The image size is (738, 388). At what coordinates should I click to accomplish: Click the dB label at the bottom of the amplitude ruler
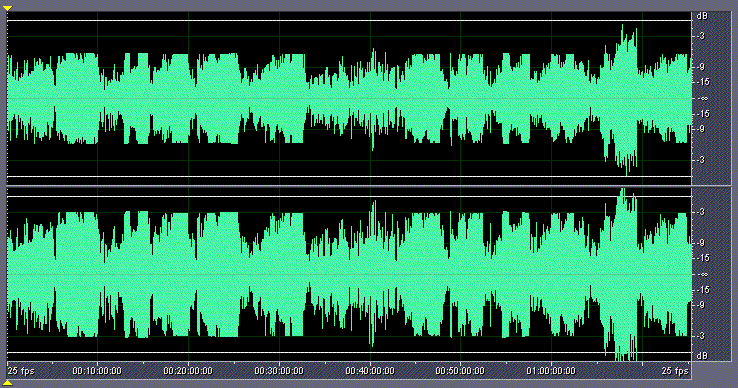[702, 356]
